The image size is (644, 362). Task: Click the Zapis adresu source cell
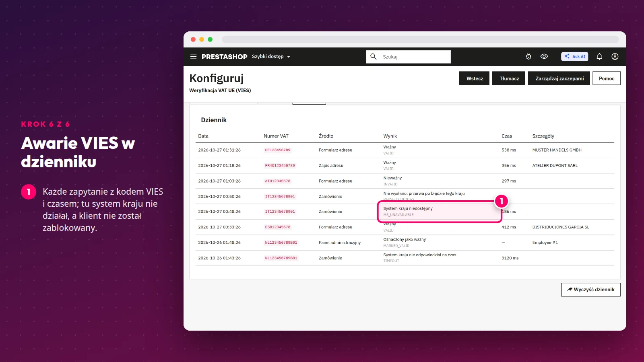coord(331,166)
